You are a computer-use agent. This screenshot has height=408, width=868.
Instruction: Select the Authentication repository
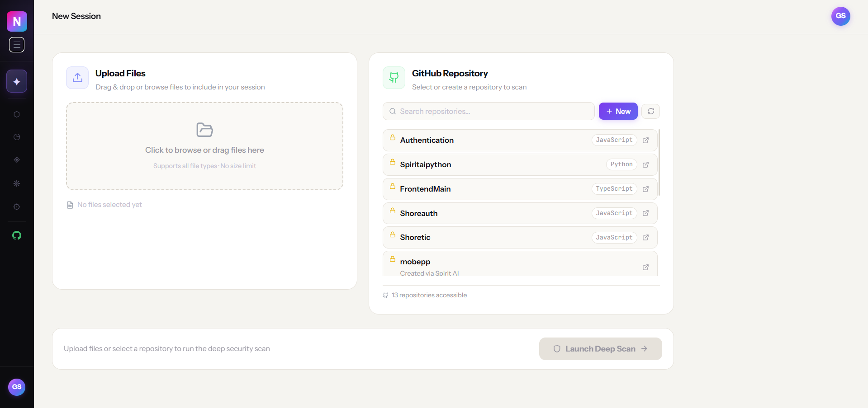[x=520, y=141]
